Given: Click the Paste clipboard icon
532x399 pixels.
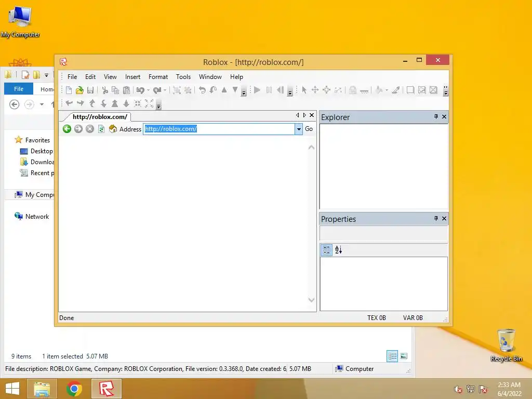Looking at the screenshot, I should pyautogui.click(x=127, y=90).
